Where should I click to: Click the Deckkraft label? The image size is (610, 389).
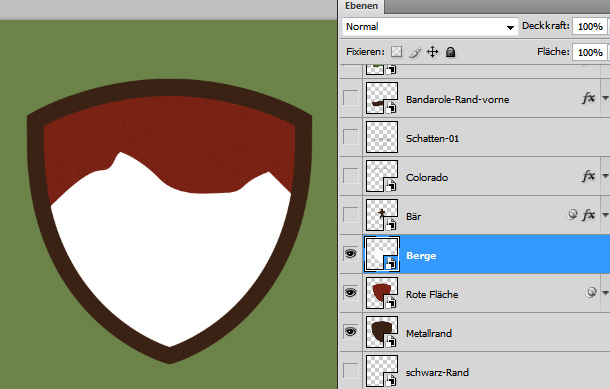(x=545, y=26)
